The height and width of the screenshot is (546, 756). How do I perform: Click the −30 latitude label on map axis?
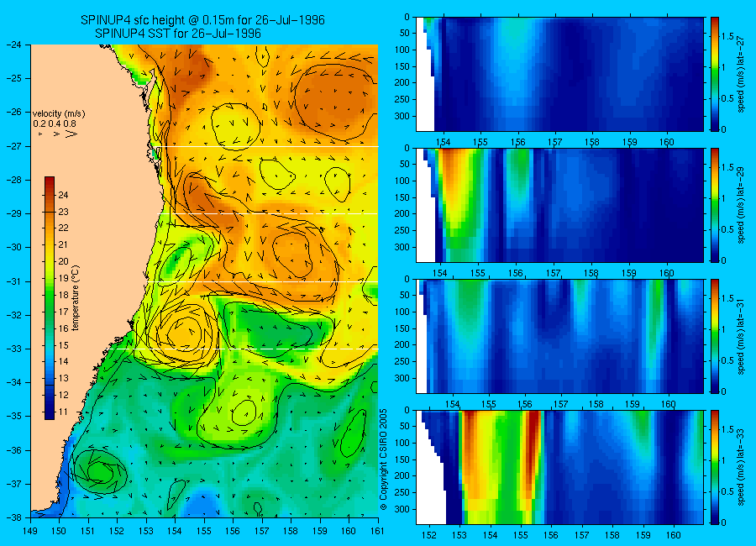[13, 247]
